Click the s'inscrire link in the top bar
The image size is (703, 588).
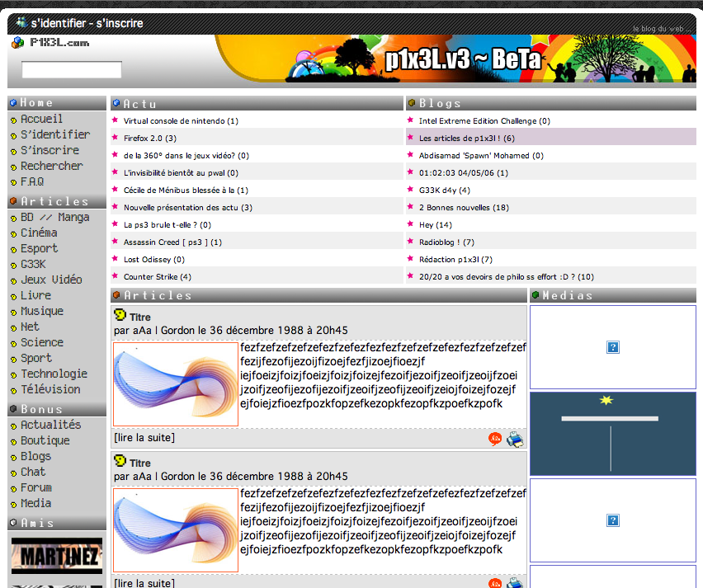pyautogui.click(x=120, y=23)
